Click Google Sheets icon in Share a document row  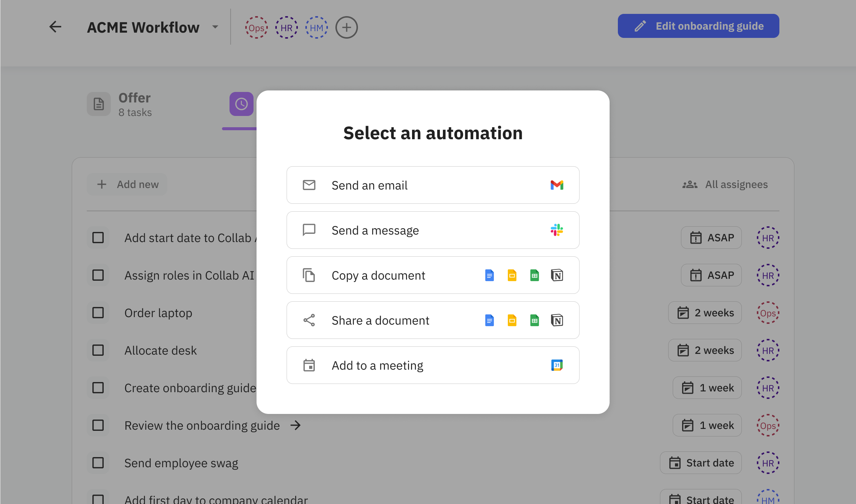pyautogui.click(x=534, y=320)
